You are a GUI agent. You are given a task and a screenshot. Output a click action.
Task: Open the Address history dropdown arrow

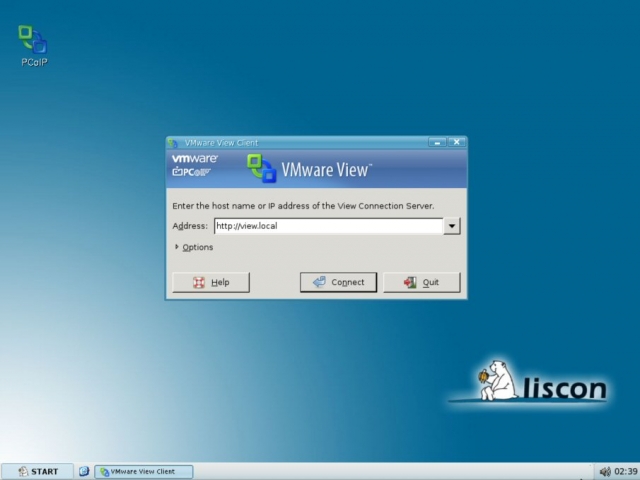coord(452,226)
